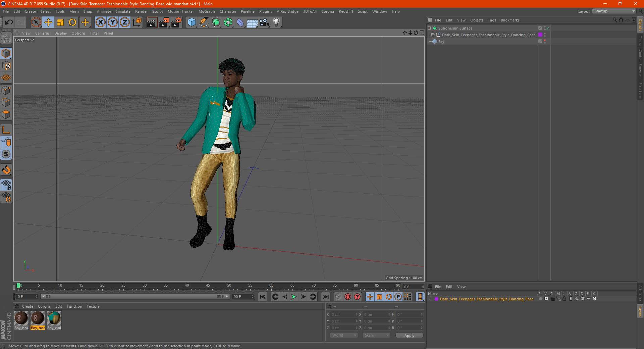This screenshot has width=644, height=349.
Task: Add a Cube primitive object
Action: [192, 22]
